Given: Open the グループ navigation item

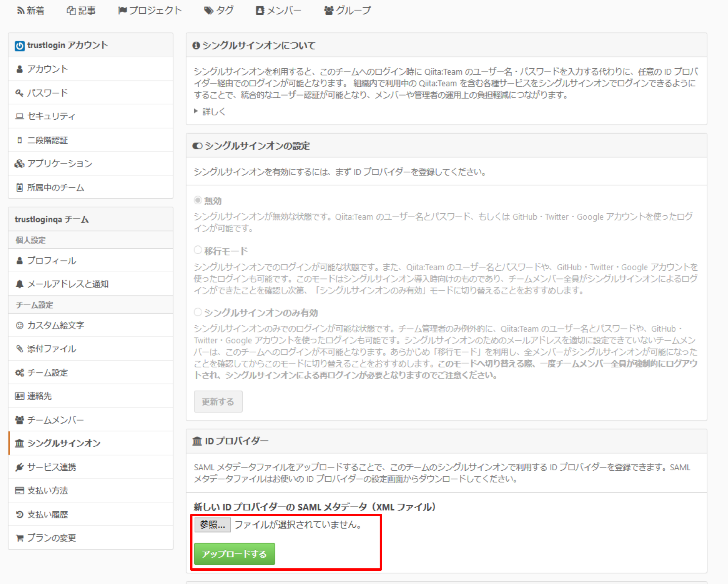Looking at the screenshot, I should point(348,11).
